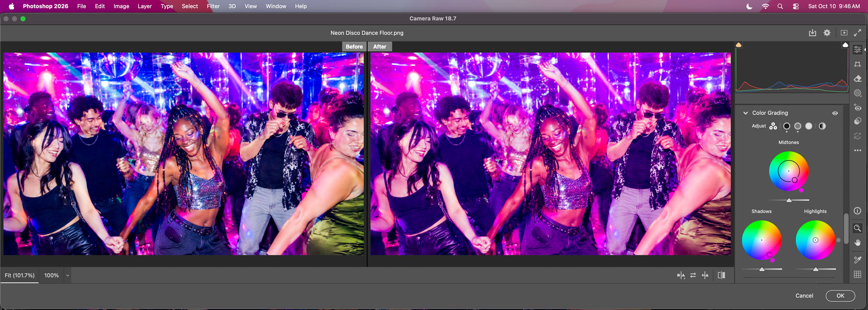Screen dimensions: 868x310
Task: Select Shadows adjust mode black circle
Action: (x=786, y=126)
